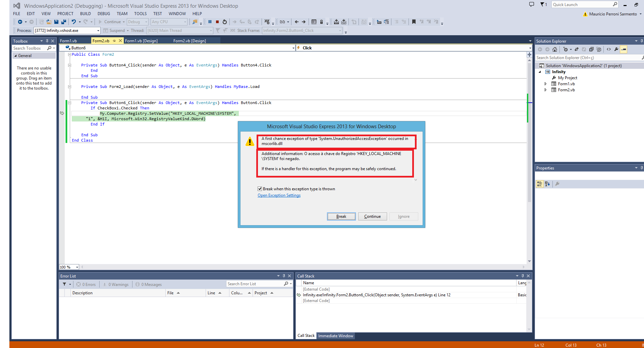Open the DEBUG menu
The width and height of the screenshot is (644, 348).
[104, 14]
